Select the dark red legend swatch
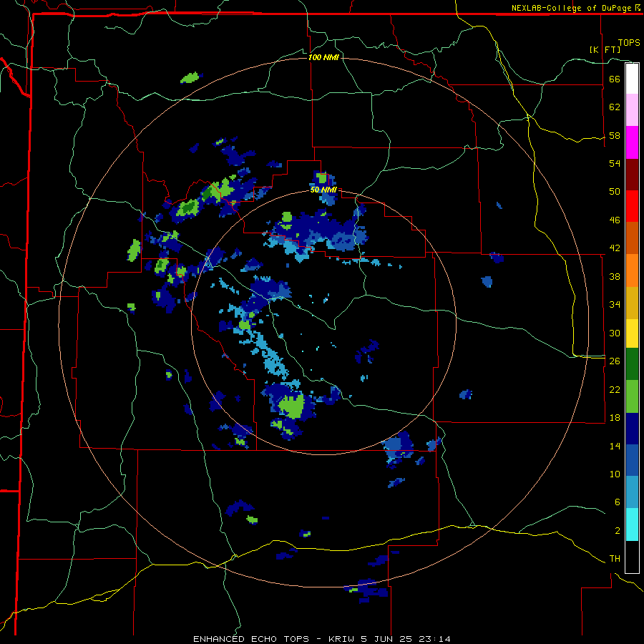The height and width of the screenshot is (644, 644). [632, 174]
